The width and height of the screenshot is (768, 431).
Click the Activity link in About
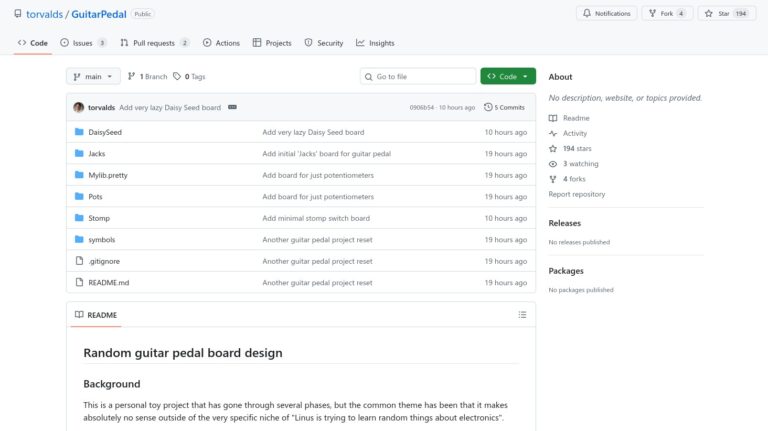click(575, 133)
